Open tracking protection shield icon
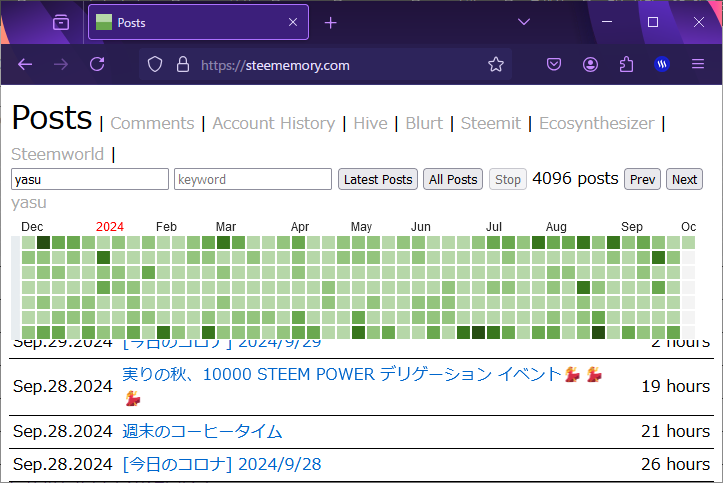 coord(155,65)
